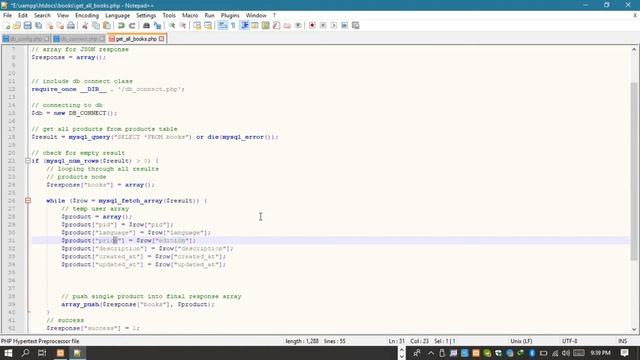Open the ? help menu
The width and height of the screenshot is (640, 360).
[x=274, y=15]
